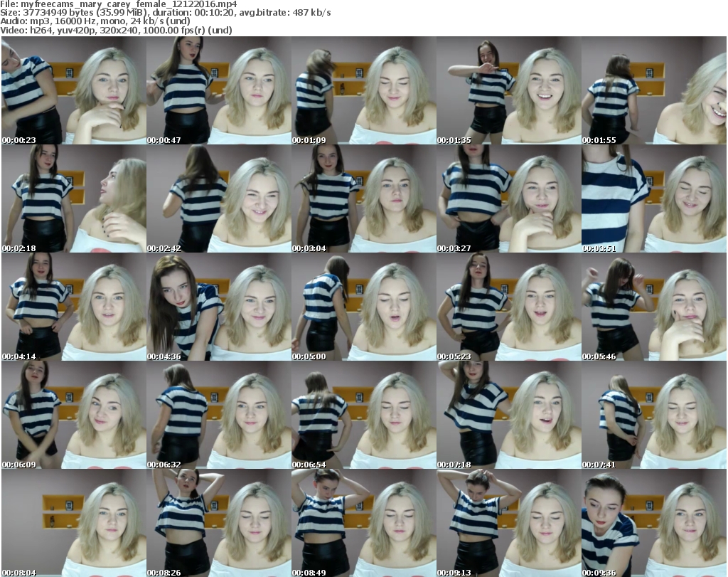Viewport: 728px width, 577px height.
Task: Choose the frame labeled 00:07:41
Action: (x=654, y=415)
